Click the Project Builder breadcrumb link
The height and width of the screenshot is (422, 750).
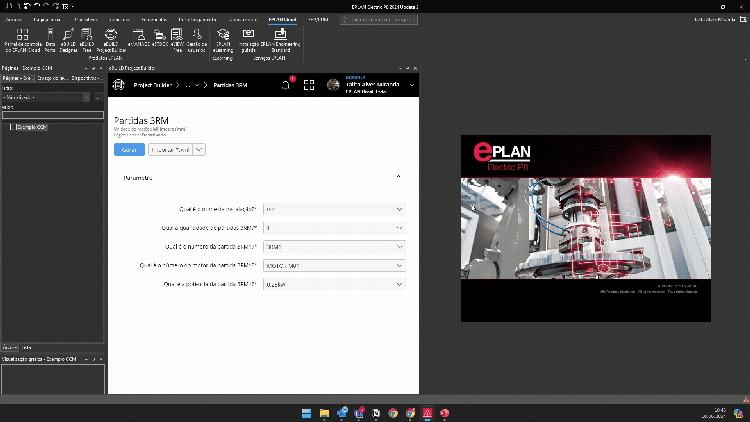pyautogui.click(x=152, y=85)
